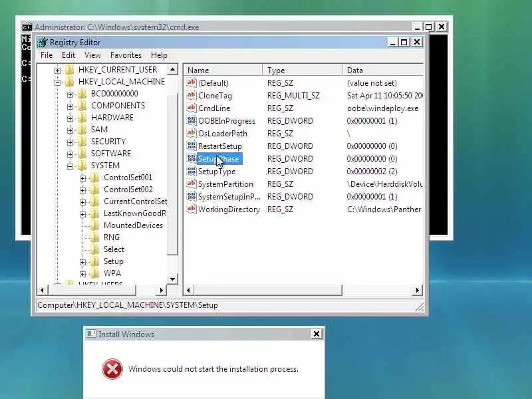Select the Select key in the tree
Viewport: 532px width, 399px height.
pyautogui.click(x=114, y=249)
